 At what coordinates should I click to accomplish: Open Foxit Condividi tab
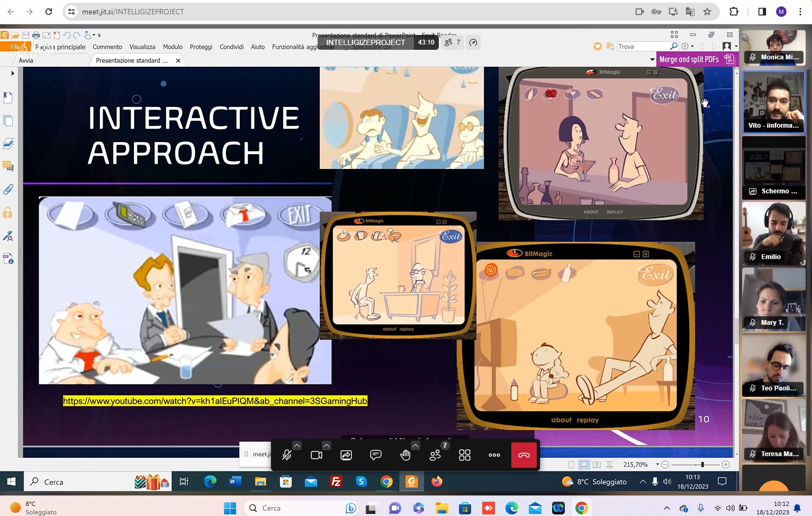click(231, 47)
